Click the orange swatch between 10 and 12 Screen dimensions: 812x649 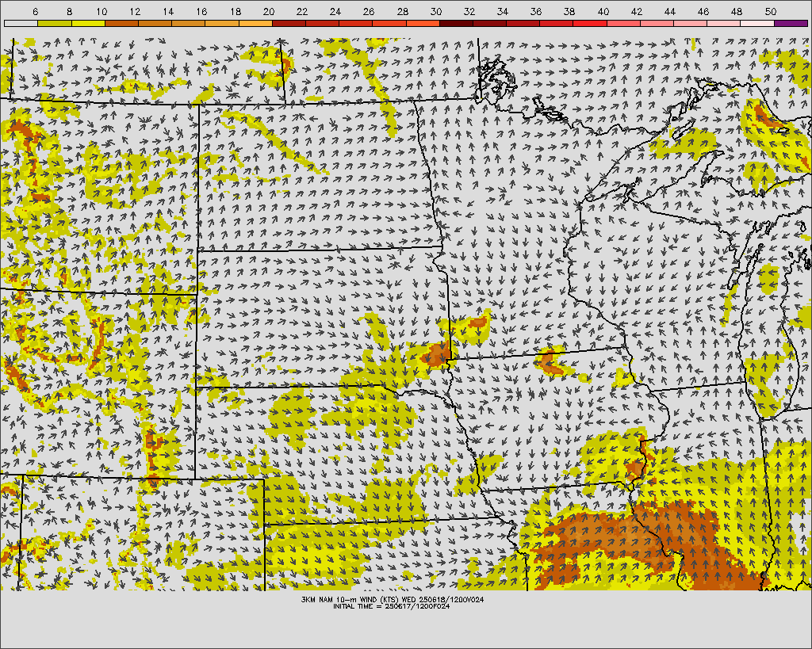coord(121,23)
